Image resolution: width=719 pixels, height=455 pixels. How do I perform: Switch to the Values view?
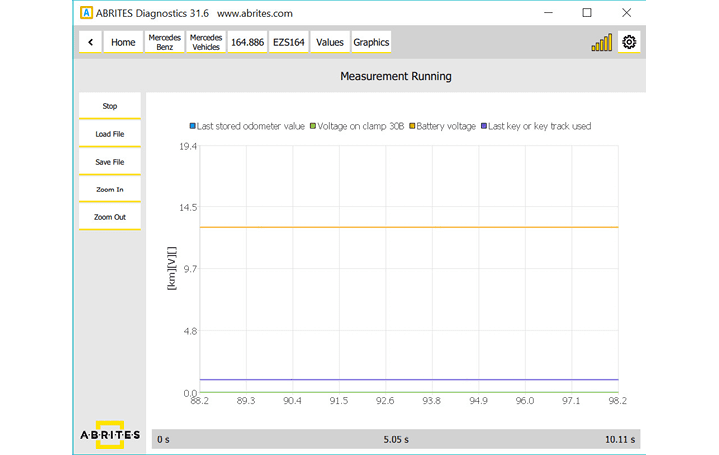click(x=330, y=42)
